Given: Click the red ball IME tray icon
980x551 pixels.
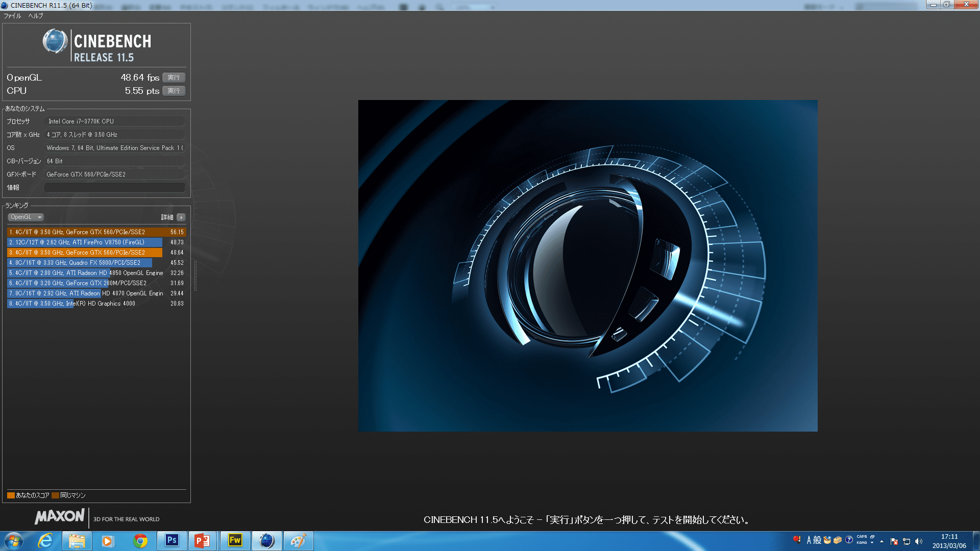Looking at the screenshot, I should [796, 540].
